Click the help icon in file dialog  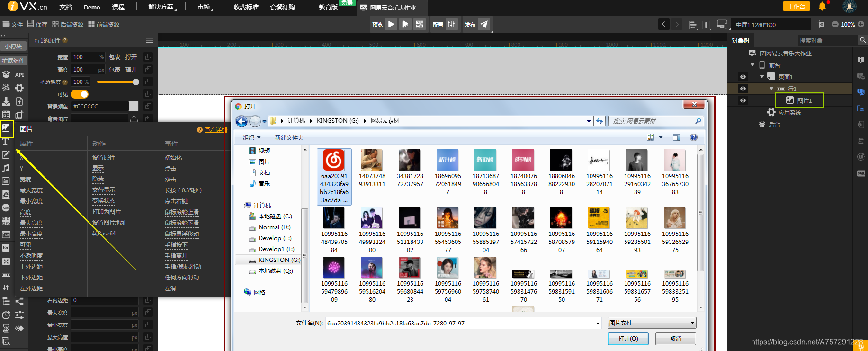(694, 137)
